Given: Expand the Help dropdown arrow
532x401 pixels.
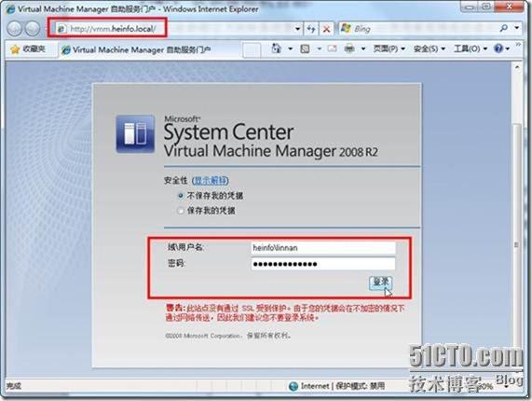Looking at the screenshot, I should (x=508, y=48).
